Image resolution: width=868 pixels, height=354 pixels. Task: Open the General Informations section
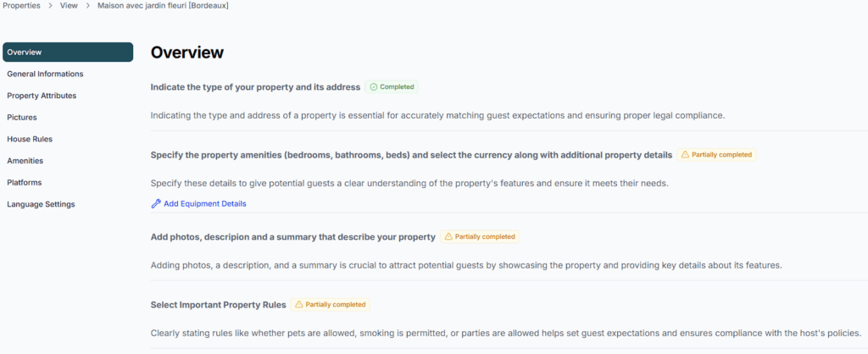(x=45, y=75)
